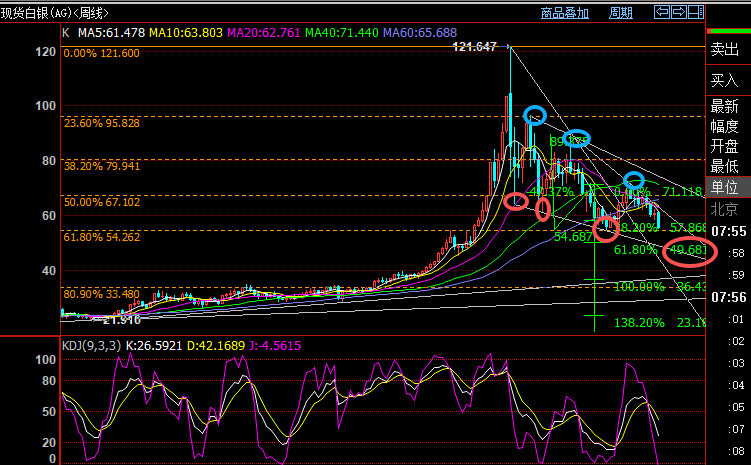Screen dimensions: 751x465
Task: Select the K:26.5921 value
Action: tap(154, 346)
